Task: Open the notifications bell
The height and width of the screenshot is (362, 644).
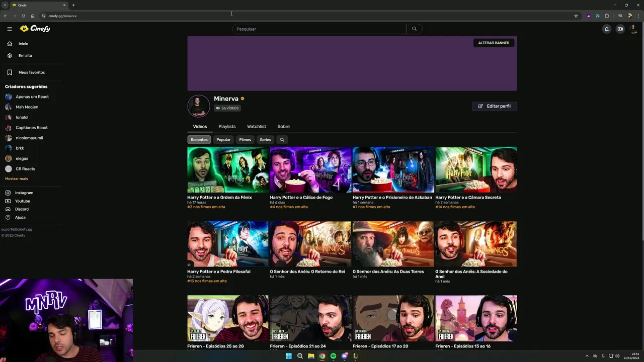Action: point(606,29)
